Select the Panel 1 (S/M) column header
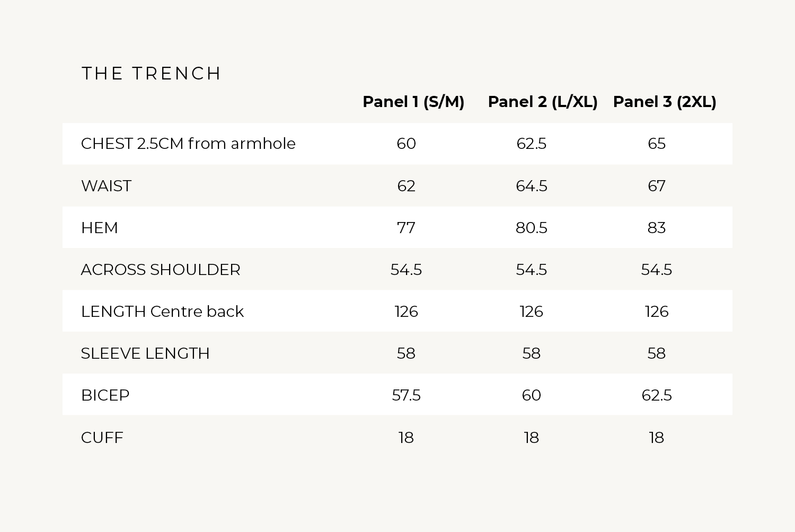 point(413,102)
